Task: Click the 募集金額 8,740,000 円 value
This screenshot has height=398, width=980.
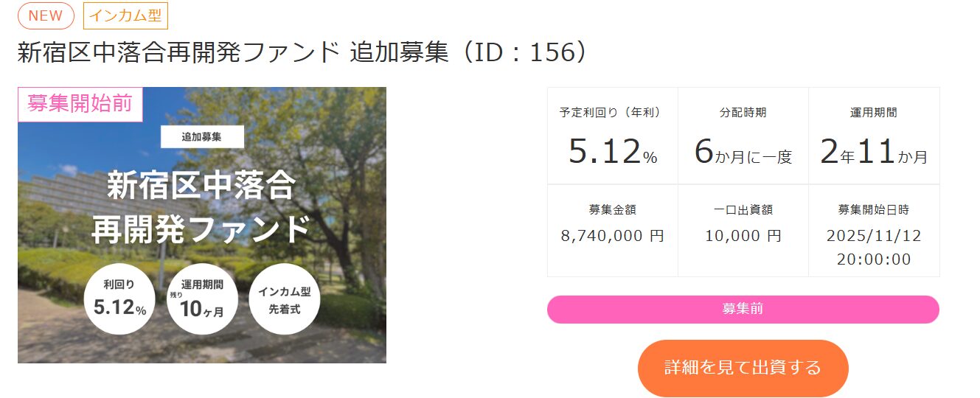Action: pos(612,236)
